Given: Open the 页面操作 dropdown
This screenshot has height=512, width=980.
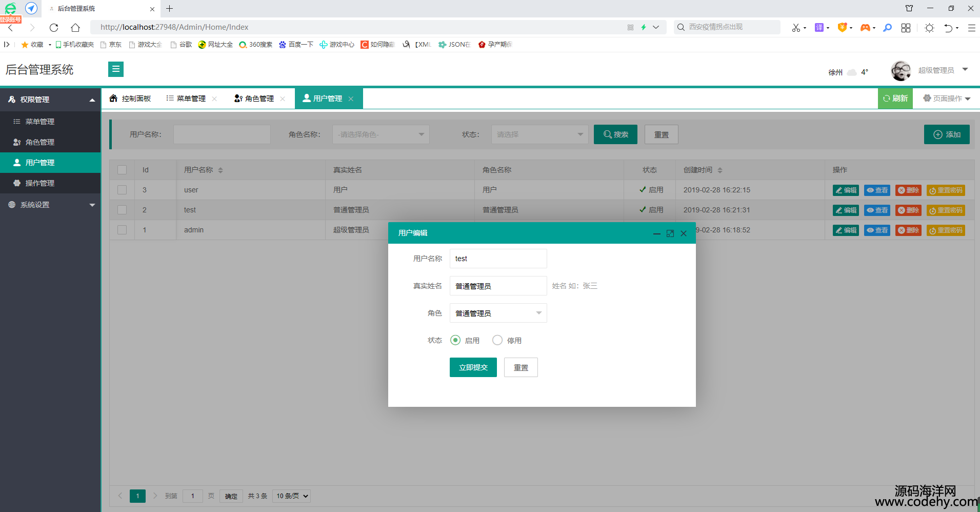Looking at the screenshot, I should pos(946,99).
